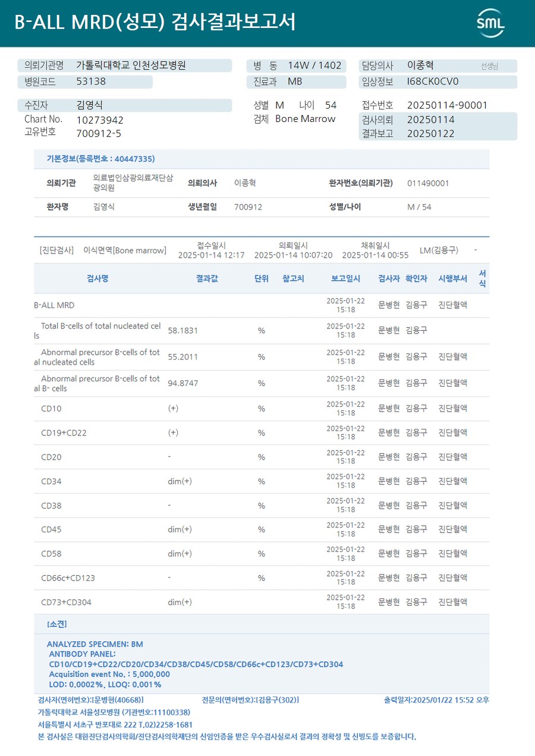Click the 성별/나이 value M / 54

[x=419, y=207]
